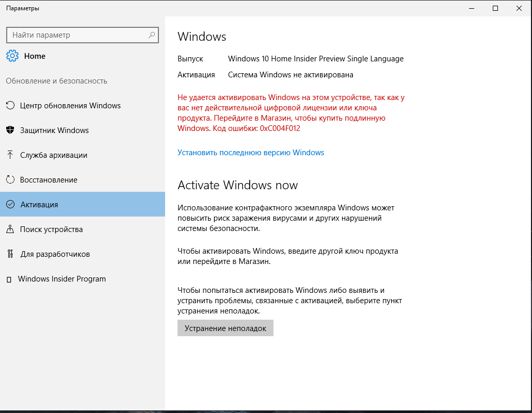Viewport: 532px width, 413px height.
Task: Focus the Найти параметр search field
Action: (x=83, y=35)
